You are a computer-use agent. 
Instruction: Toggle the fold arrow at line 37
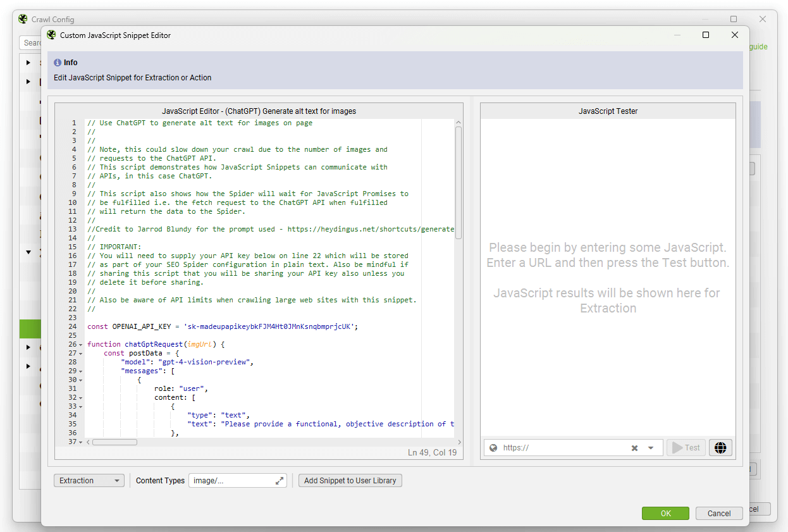[80, 442]
